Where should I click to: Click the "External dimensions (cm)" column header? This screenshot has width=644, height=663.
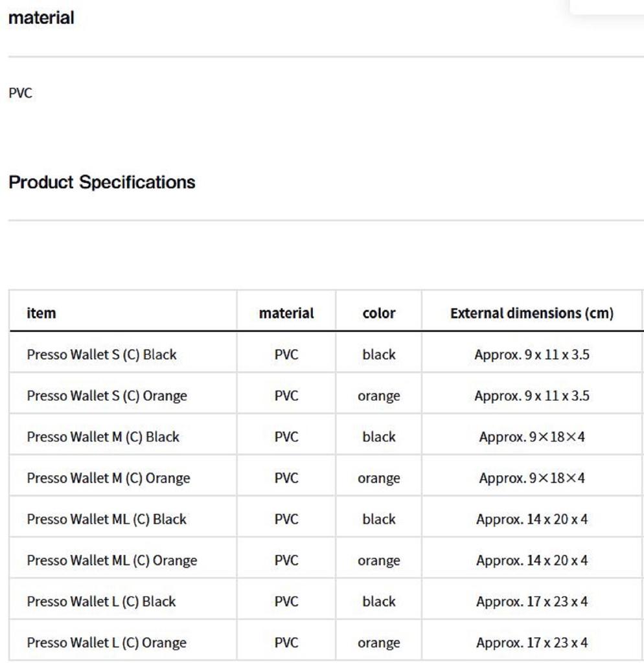[x=532, y=313]
